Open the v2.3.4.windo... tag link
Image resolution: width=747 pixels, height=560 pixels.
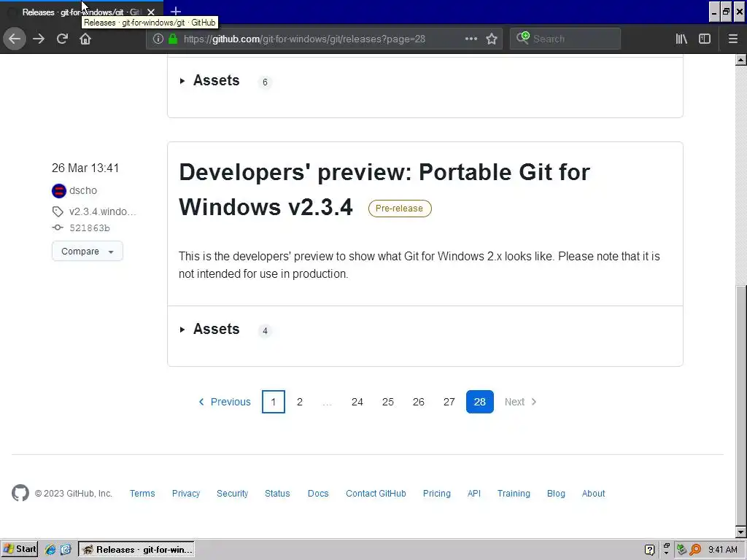click(x=102, y=211)
